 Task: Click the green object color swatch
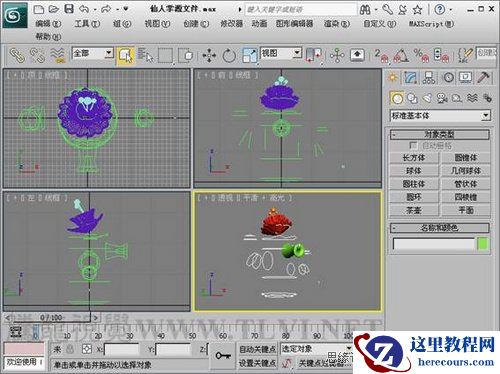(x=483, y=244)
